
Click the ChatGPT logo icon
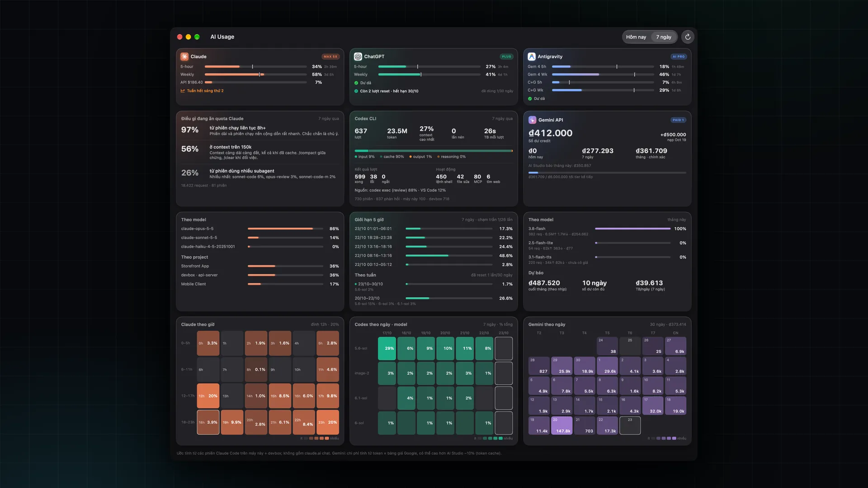[358, 56]
